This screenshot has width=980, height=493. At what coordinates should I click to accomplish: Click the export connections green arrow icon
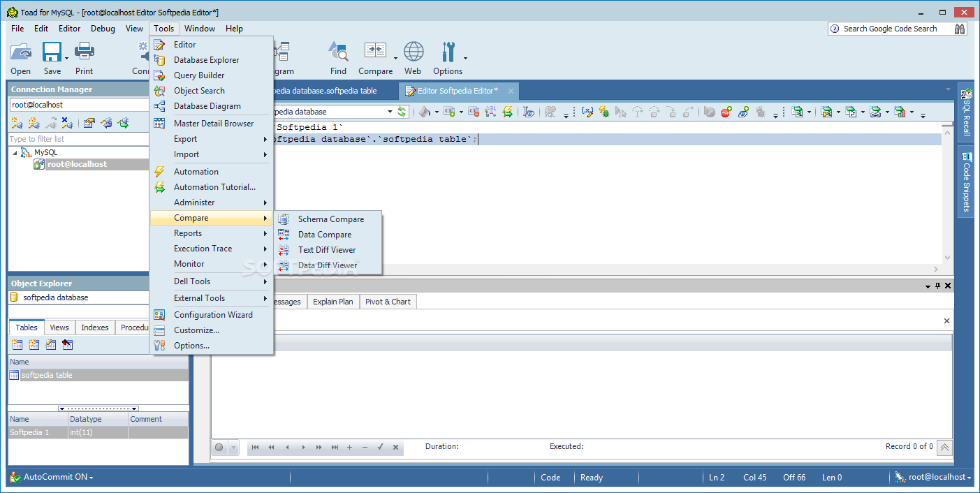click(123, 123)
